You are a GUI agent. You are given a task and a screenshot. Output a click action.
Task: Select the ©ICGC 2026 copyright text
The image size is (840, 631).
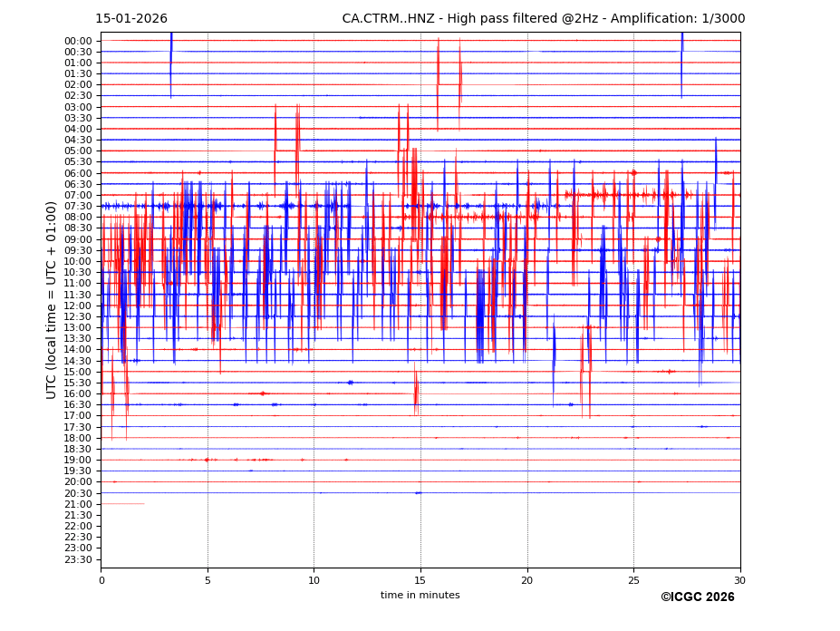point(697,597)
